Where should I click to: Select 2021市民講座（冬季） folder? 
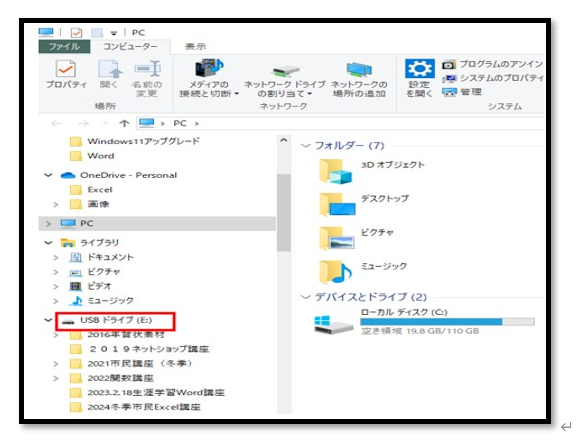click(131, 363)
